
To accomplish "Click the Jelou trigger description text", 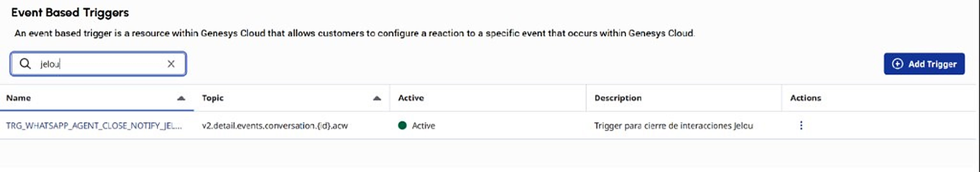I will tap(673, 126).
